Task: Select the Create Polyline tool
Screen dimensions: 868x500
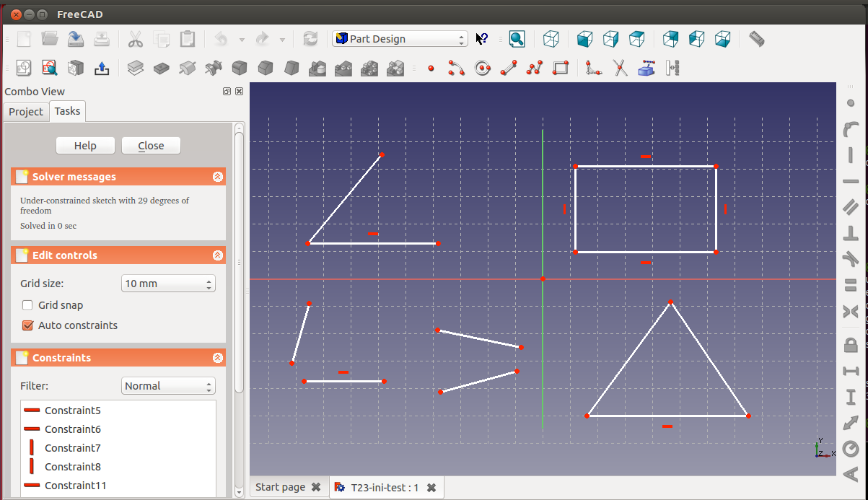Action: click(x=535, y=69)
